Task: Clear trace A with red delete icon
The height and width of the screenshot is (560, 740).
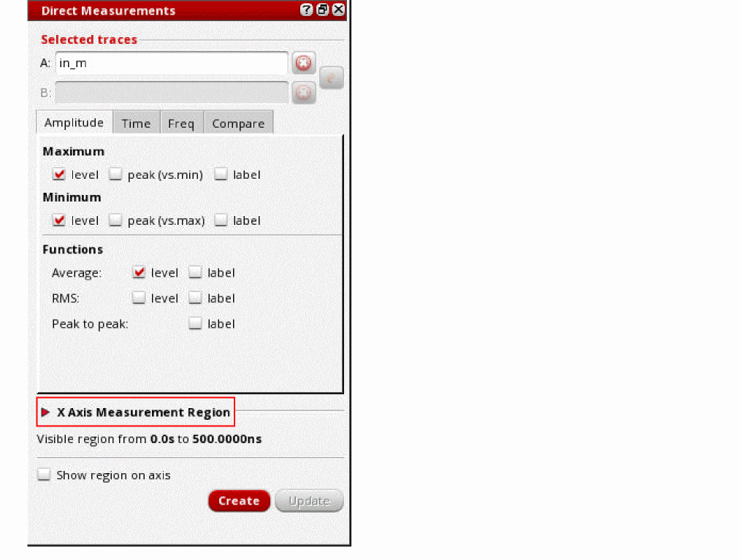Action: pyautogui.click(x=303, y=64)
